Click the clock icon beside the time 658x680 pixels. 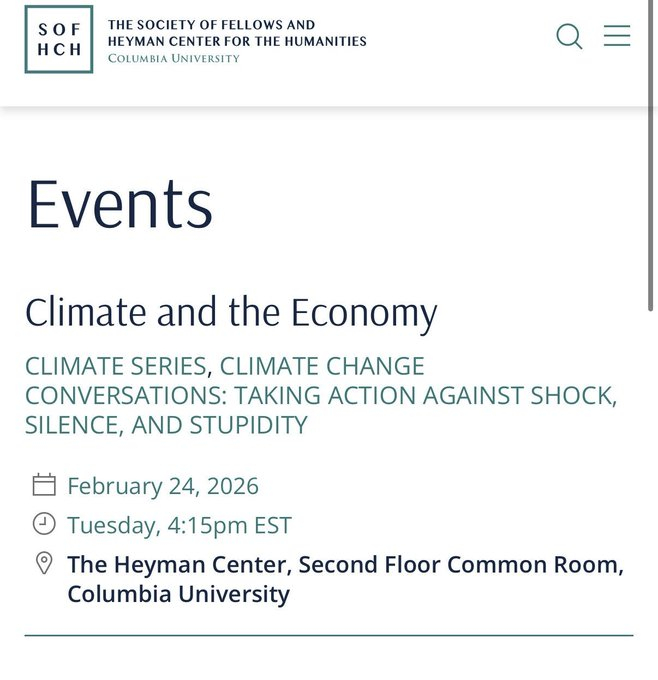[x=44, y=524]
